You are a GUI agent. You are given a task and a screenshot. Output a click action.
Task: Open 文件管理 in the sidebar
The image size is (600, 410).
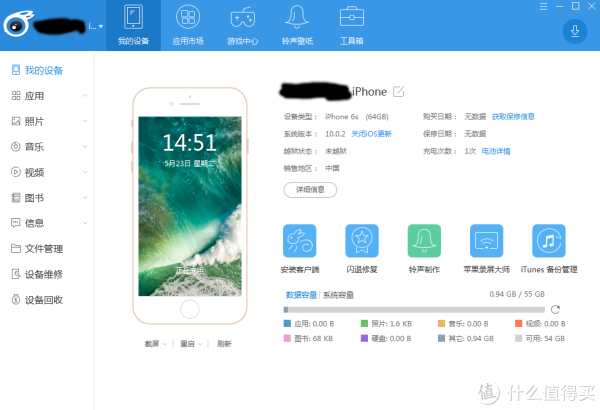coord(38,249)
